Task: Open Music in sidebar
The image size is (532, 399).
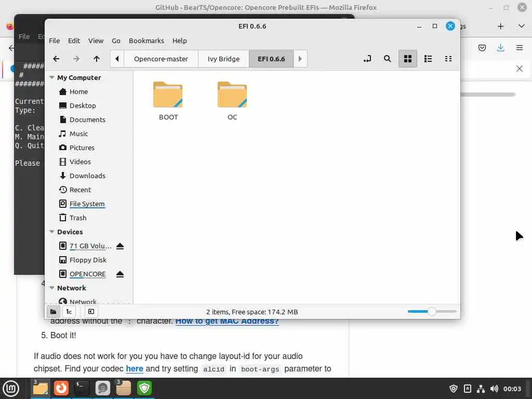Action: click(x=79, y=134)
